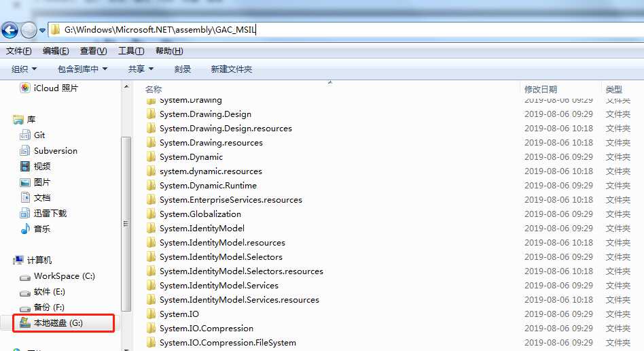Click System.IdentityModel.Selectors.resources folder name
644x351 pixels.
(241, 271)
